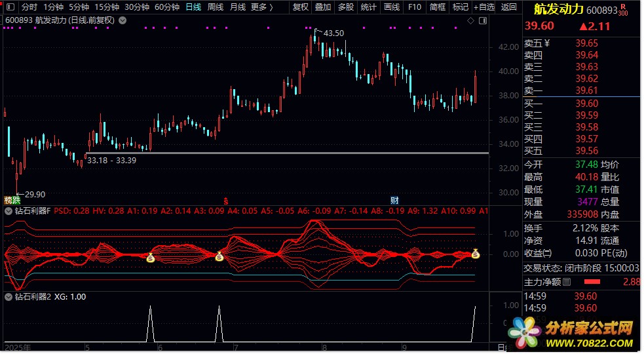The image size is (644, 354).
Task: Click the +自选 add to watchlist button
Action: [x=483, y=7]
